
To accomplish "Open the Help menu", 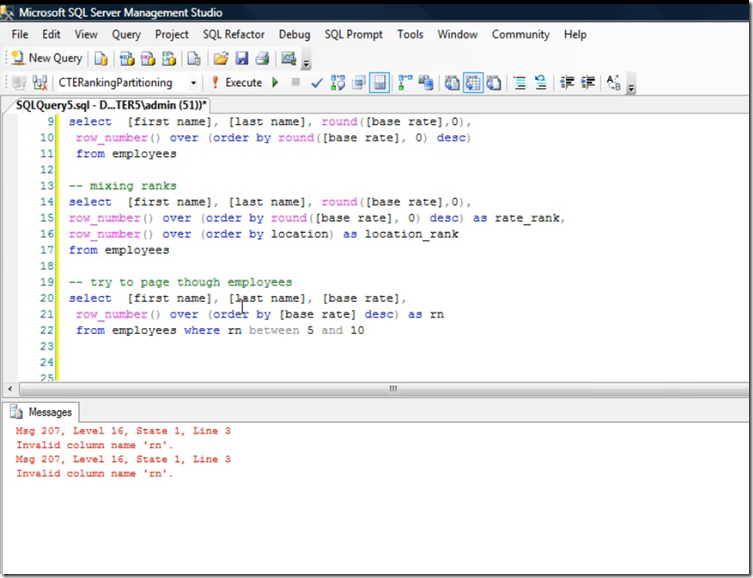I will [x=575, y=35].
